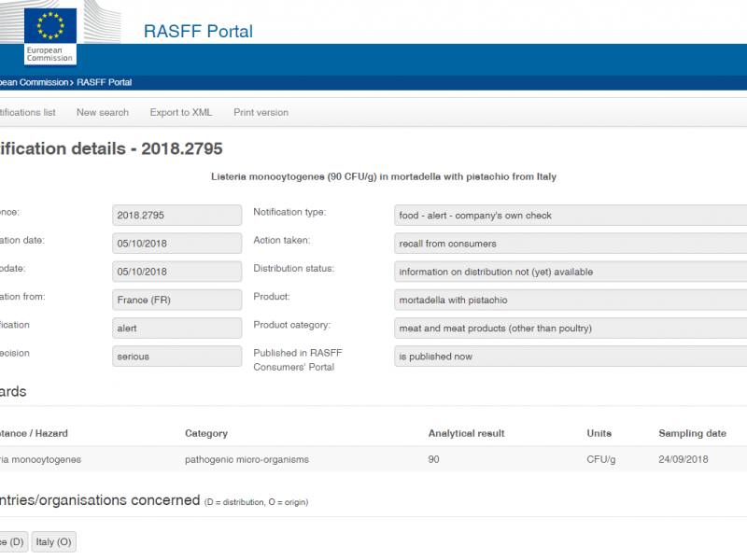Select the RASFF Portal breadcrumb link

pyautogui.click(x=104, y=82)
